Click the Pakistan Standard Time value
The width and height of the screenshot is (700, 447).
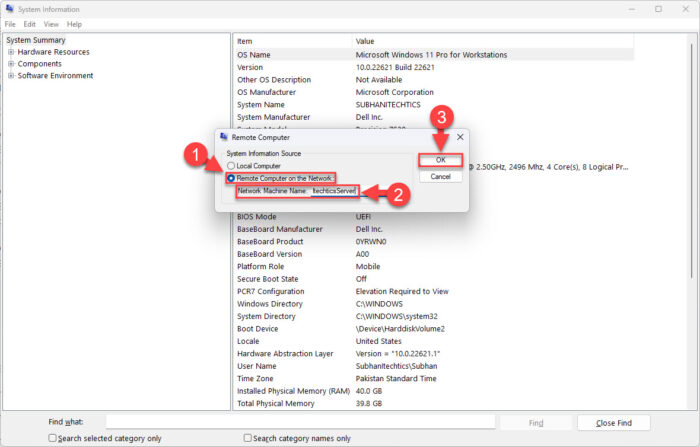click(396, 379)
